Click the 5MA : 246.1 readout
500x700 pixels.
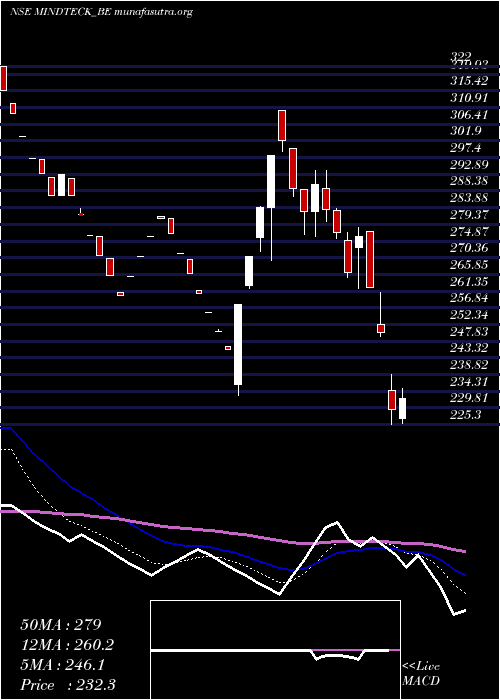point(62,665)
